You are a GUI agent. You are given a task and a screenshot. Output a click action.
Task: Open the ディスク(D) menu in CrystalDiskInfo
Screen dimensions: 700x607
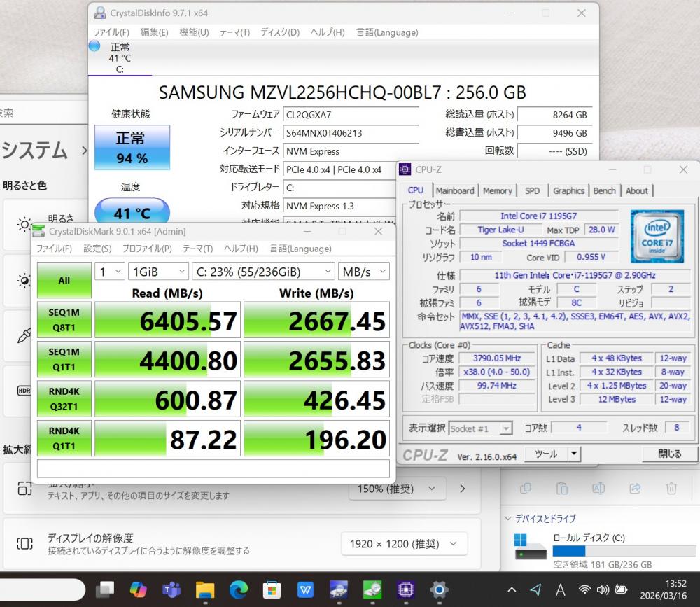click(x=280, y=32)
